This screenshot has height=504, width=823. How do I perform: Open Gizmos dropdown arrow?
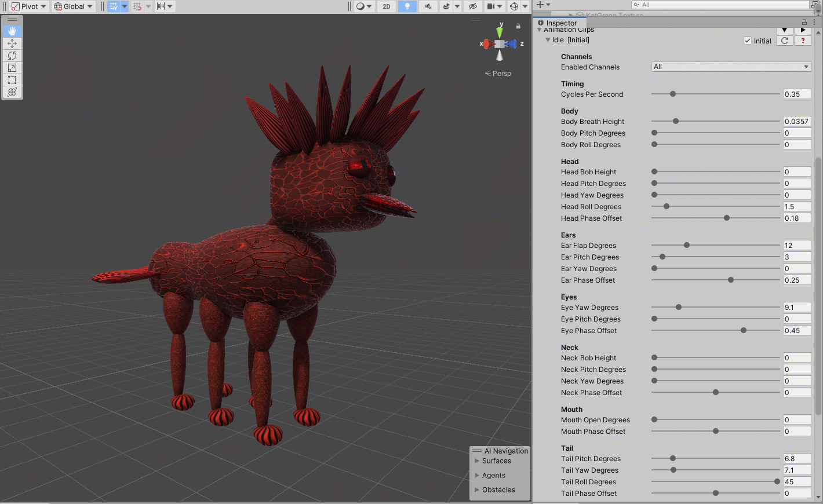click(x=525, y=6)
